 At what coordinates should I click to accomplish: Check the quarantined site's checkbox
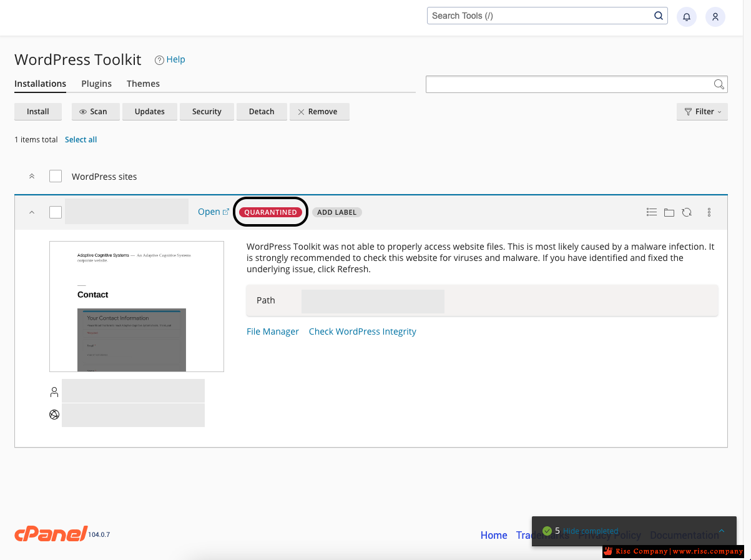56,212
